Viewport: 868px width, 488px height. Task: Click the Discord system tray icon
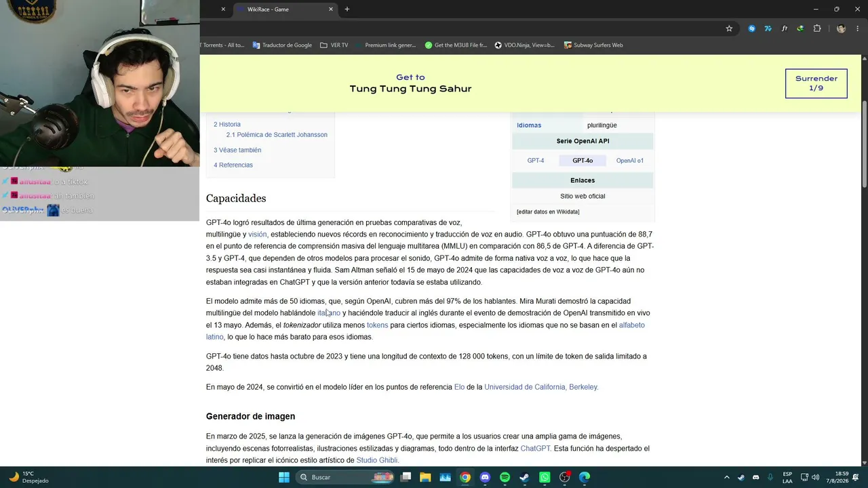[x=756, y=477]
